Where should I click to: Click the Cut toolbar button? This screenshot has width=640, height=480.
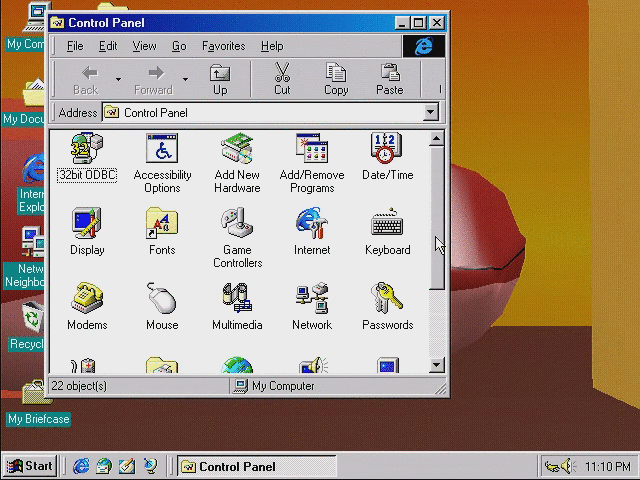point(282,79)
